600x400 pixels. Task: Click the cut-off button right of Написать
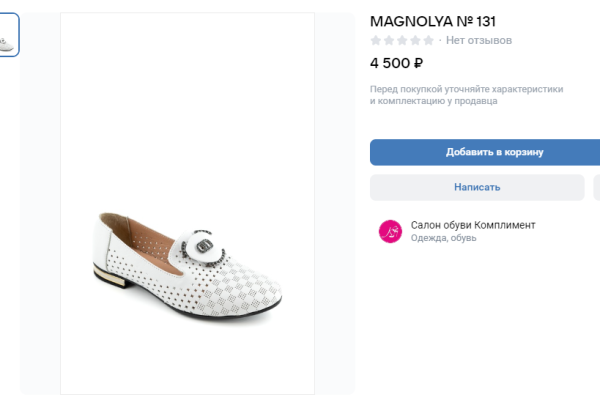(x=597, y=187)
